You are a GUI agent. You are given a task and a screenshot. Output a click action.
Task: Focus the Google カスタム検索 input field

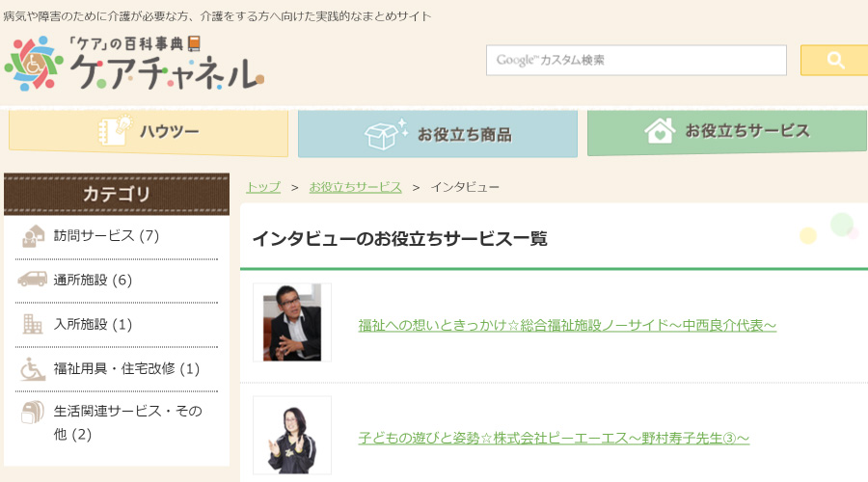click(637, 61)
